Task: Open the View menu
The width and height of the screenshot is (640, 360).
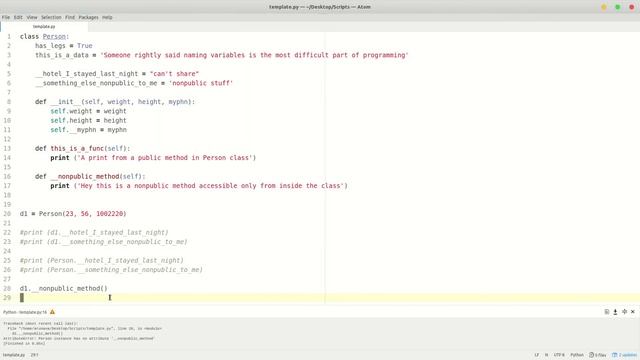Action: pyautogui.click(x=32, y=17)
